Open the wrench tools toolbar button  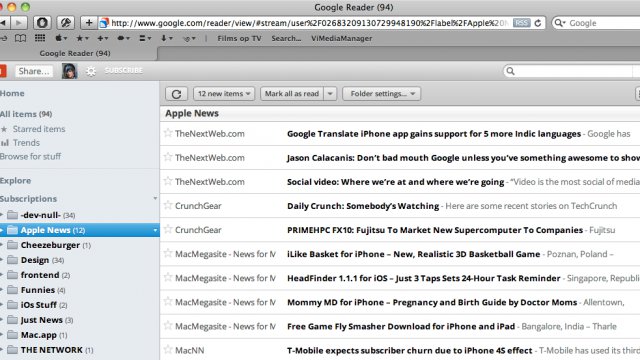[x=65, y=23]
